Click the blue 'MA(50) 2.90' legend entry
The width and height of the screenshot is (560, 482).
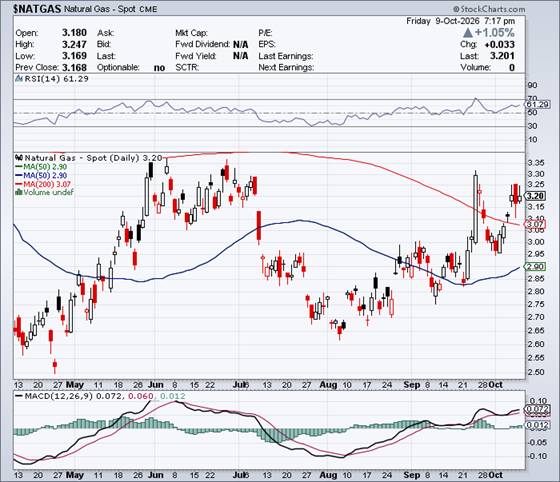click(45, 175)
